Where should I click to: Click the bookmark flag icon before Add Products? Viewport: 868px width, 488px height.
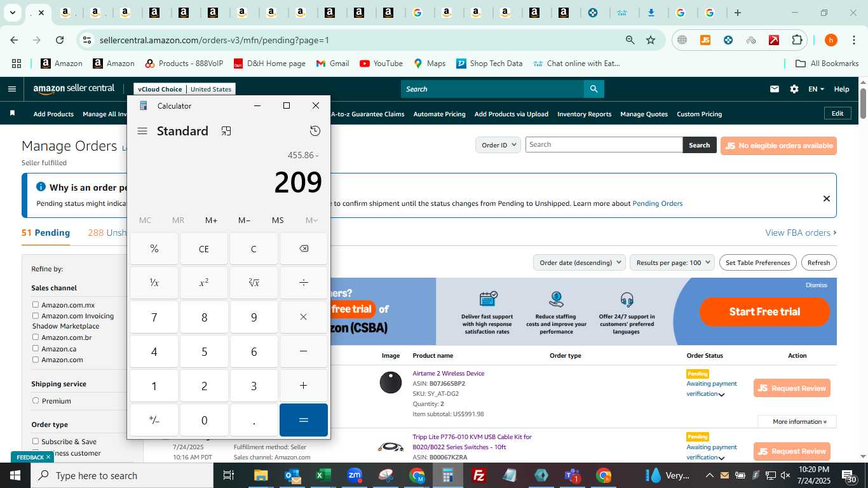(x=12, y=114)
